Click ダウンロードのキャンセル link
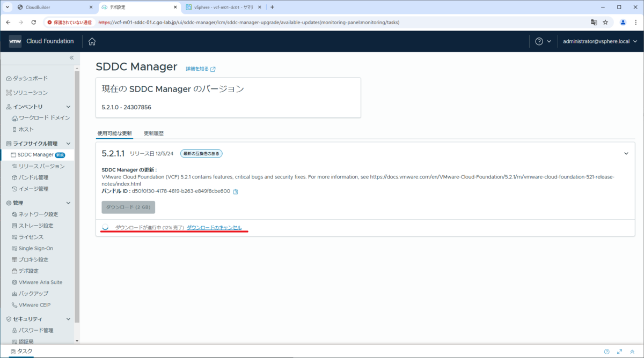 point(214,228)
